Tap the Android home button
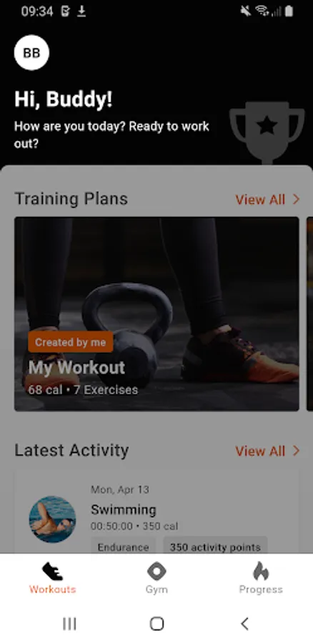 pyautogui.click(x=156, y=624)
